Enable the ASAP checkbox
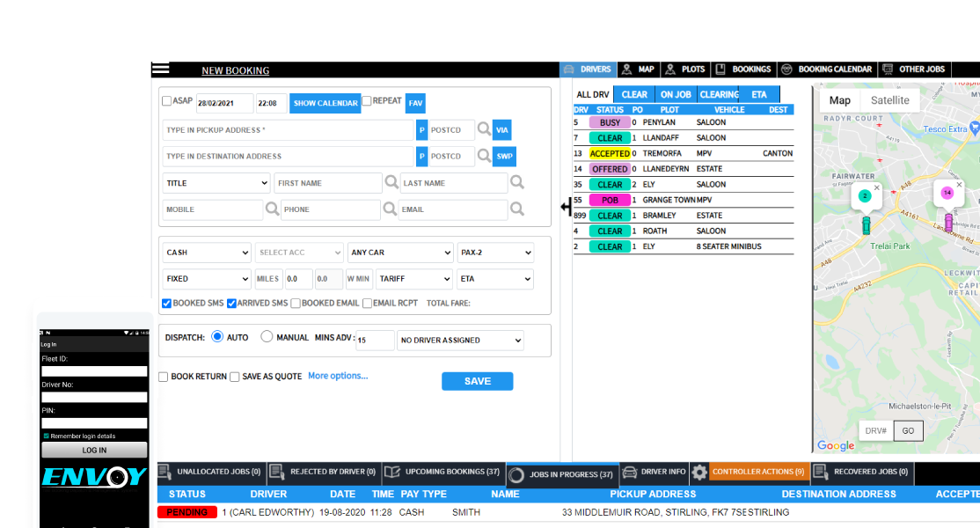This screenshot has height=528, width=980. [167, 101]
